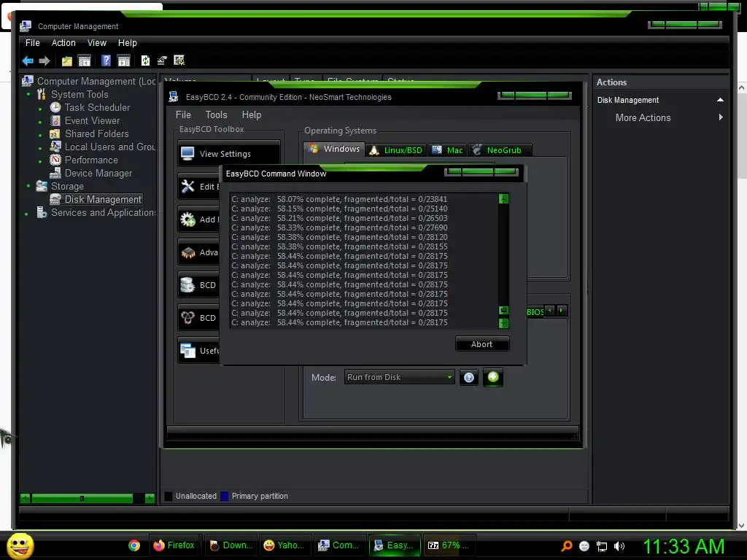This screenshot has height=560, width=747.
Task: Click the blue Primary partition legend swatch
Action: [224, 496]
